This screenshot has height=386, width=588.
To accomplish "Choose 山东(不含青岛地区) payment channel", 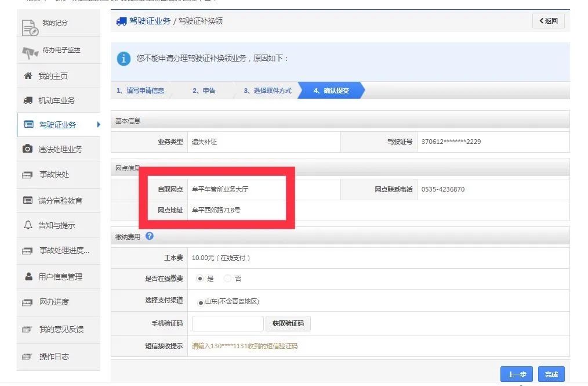I will point(201,302).
